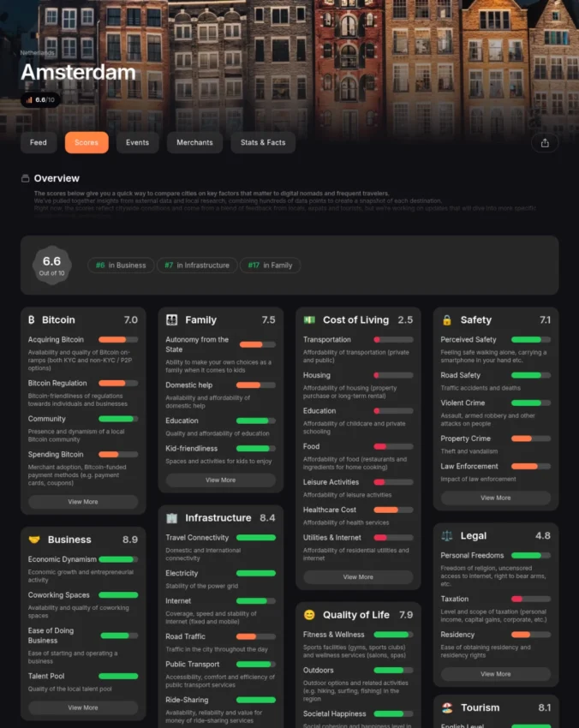579x728 pixels.
Task: Click the Family card icon
Action: (171, 320)
